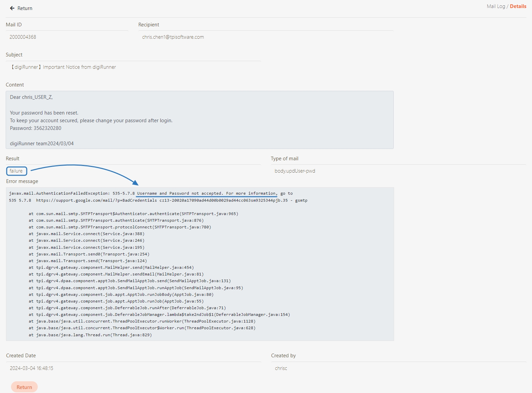Click the 'digiRunner team2024/03/04' signature line
532x393 pixels.
tap(42, 144)
